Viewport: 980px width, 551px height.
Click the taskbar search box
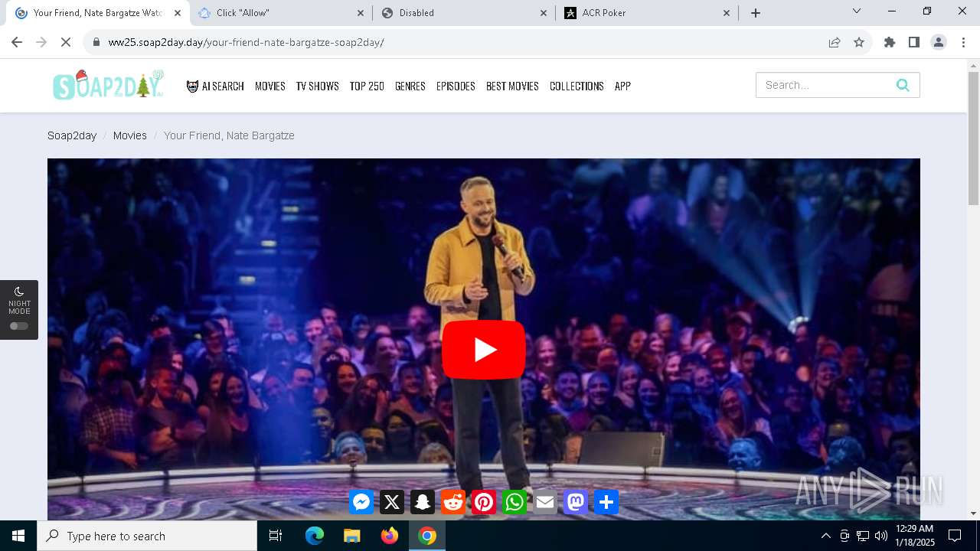pyautogui.click(x=147, y=536)
